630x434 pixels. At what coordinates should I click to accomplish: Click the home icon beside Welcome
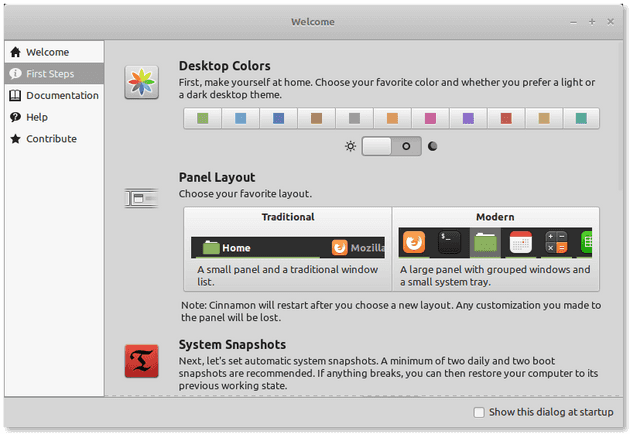point(15,52)
